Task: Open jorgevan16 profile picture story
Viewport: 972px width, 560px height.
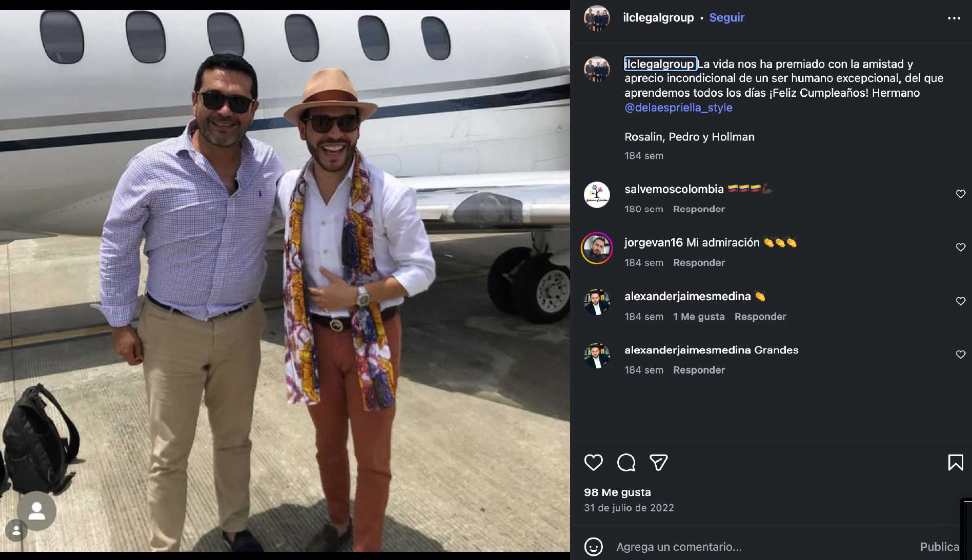Action: (597, 248)
